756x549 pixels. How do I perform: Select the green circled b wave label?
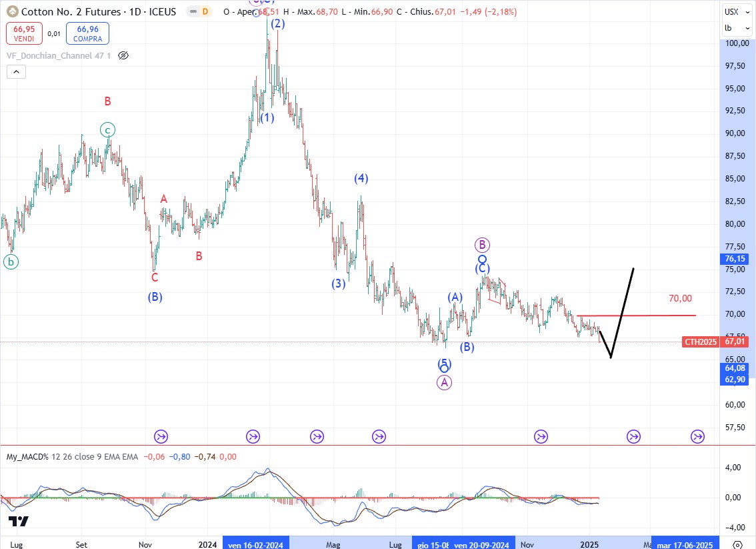(11, 262)
